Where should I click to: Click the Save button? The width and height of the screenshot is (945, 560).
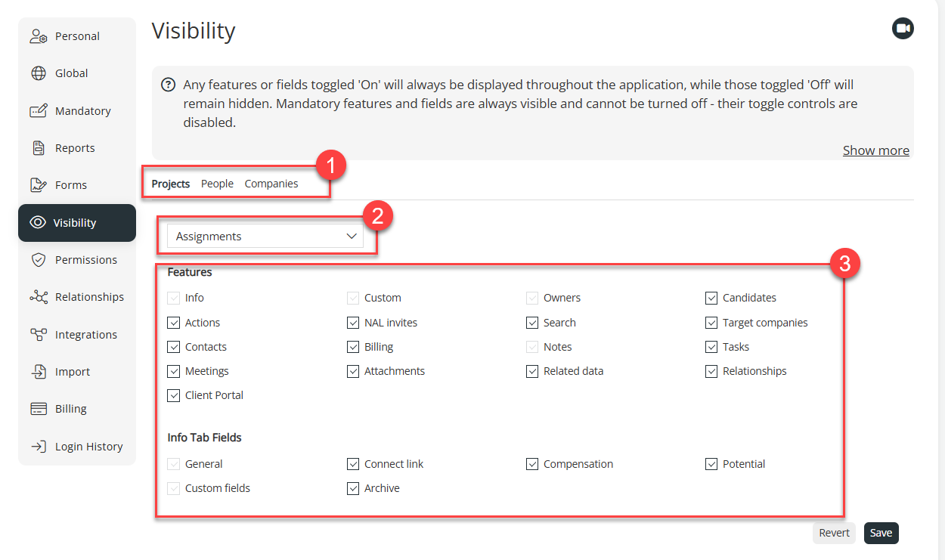pos(881,533)
